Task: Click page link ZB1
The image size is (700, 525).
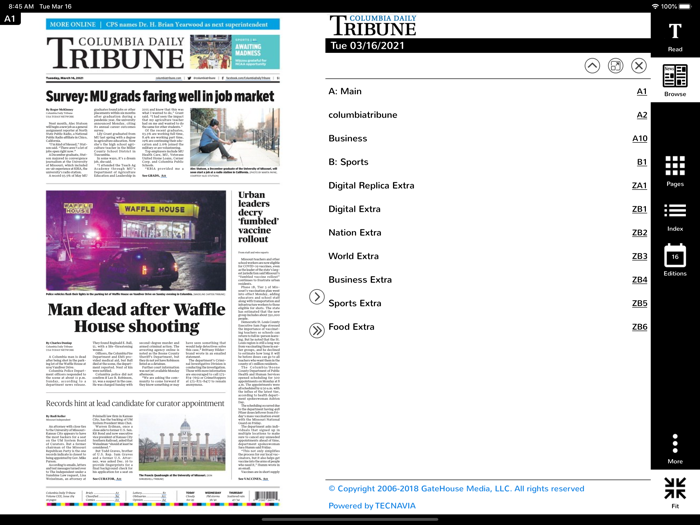Action: tap(639, 209)
